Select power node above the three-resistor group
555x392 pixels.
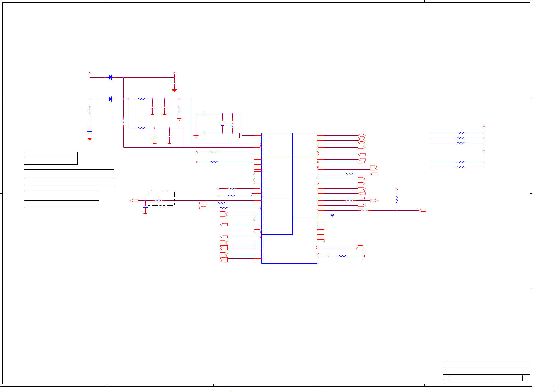pyautogui.click(x=484, y=126)
